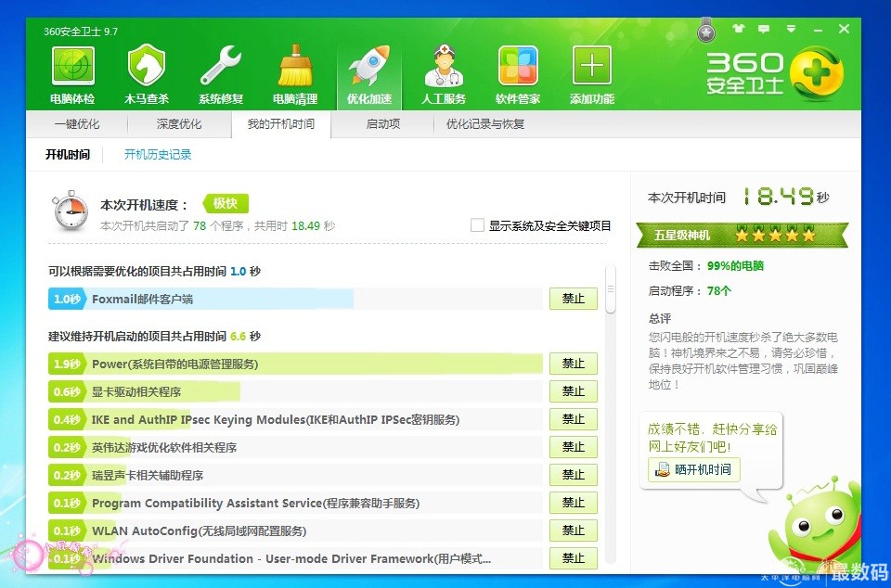Open the 启动项 tab
The image size is (891, 588).
coord(383,123)
